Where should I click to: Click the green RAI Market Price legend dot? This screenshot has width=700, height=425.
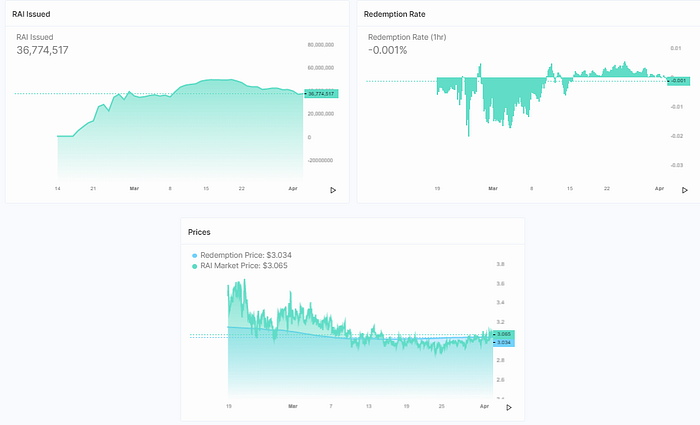click(194, 267)
